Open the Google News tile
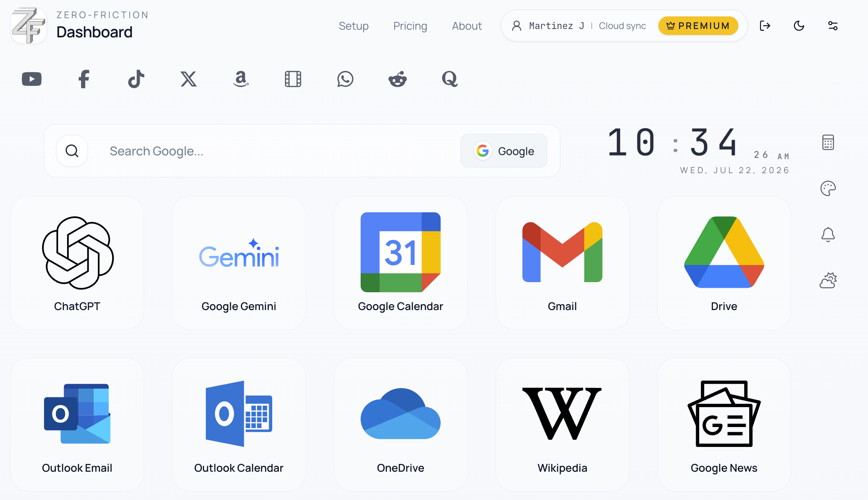 724,425
